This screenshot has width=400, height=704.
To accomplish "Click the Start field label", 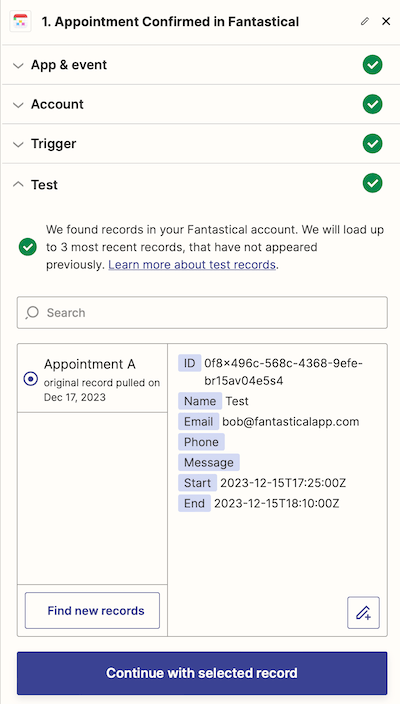I will 198,483.
